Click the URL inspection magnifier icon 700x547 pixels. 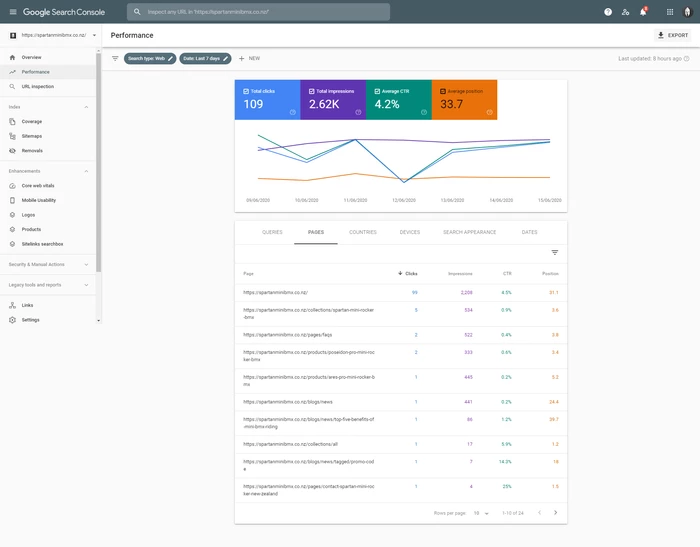(12, 87)
